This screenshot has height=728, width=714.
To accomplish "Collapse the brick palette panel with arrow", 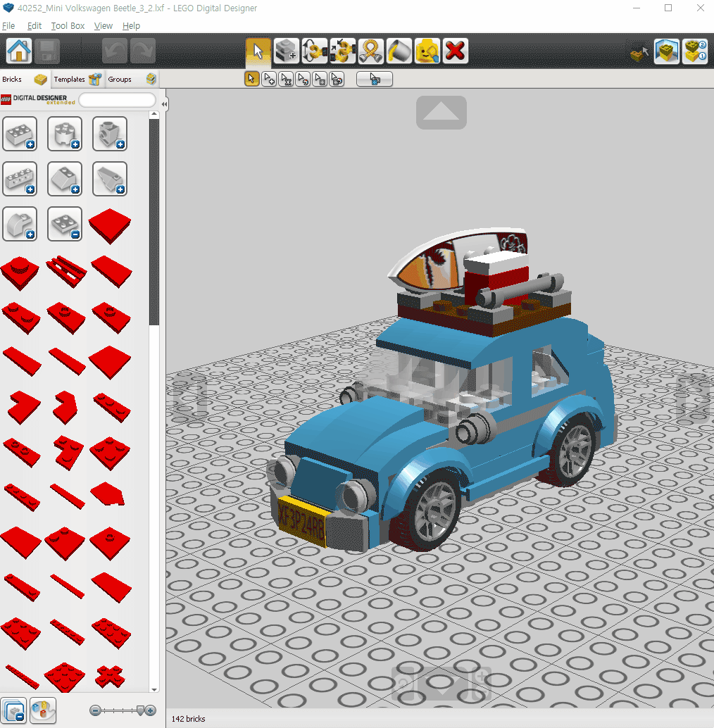I will coord(164,104).
